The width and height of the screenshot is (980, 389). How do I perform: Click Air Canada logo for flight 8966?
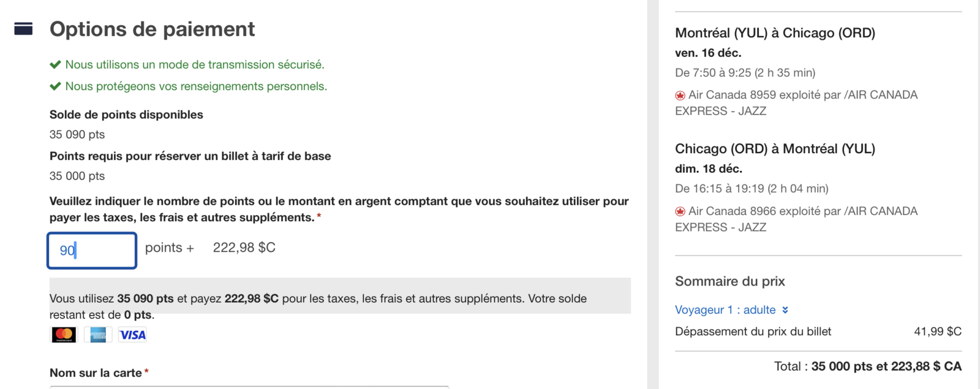[x=680, y=212]
